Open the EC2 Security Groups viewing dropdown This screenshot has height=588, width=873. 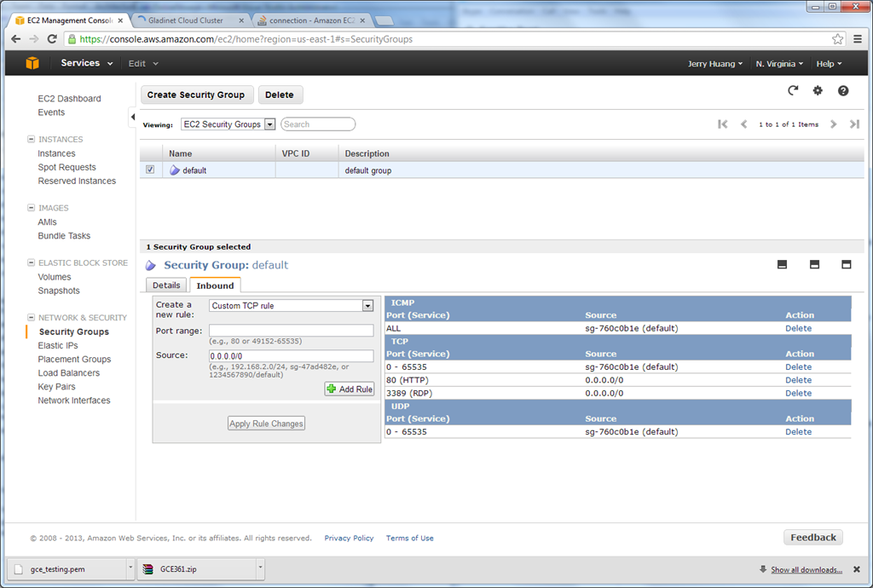(228, 124)
